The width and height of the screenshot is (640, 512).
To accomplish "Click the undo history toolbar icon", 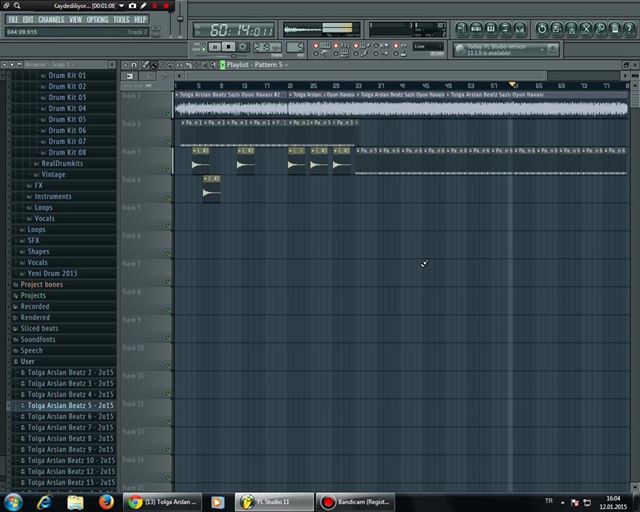I will 542,29.
